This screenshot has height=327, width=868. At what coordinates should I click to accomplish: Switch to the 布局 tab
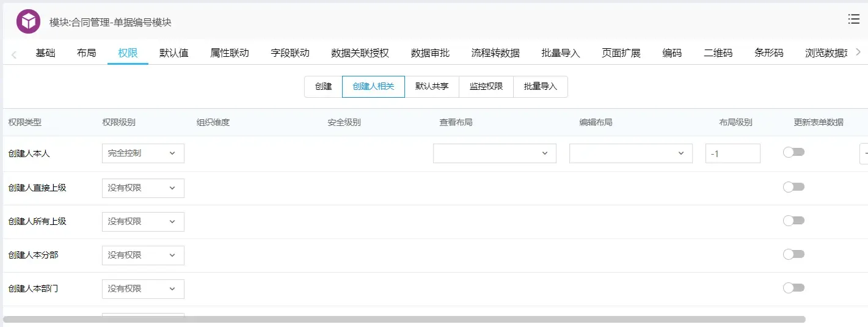[87, 53]
